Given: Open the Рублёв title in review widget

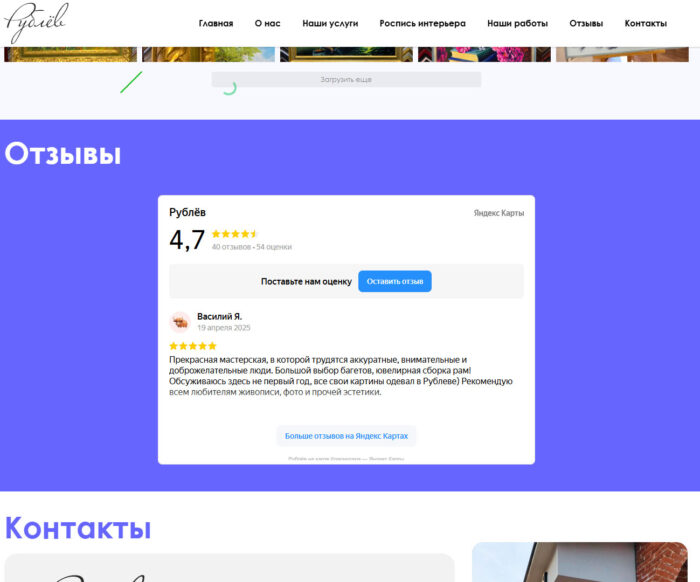Looking at the screenshot, I should click(x=188, y=212).
